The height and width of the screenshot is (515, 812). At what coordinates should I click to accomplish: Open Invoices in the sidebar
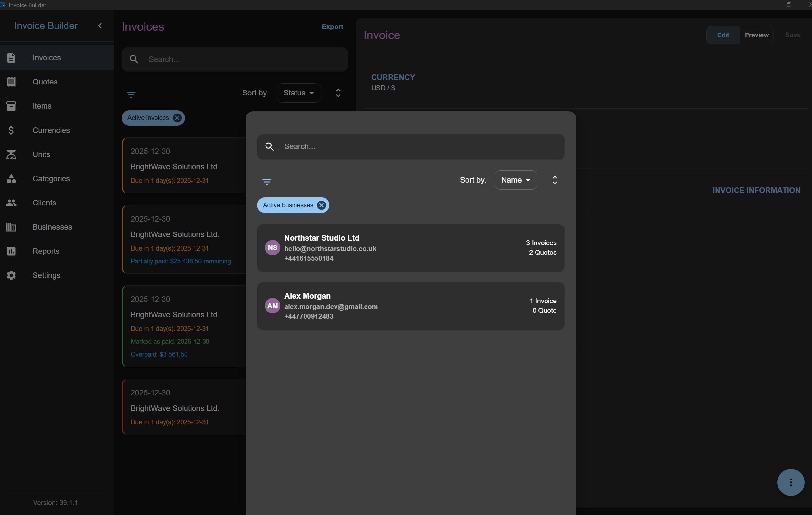coord(57,58)
